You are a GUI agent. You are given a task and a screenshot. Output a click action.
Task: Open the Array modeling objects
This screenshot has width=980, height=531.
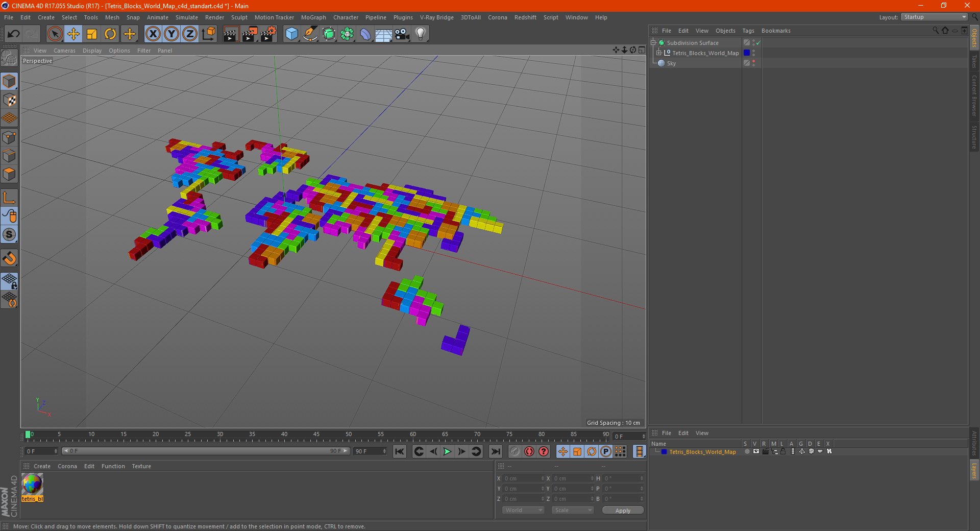pos(347,34)
